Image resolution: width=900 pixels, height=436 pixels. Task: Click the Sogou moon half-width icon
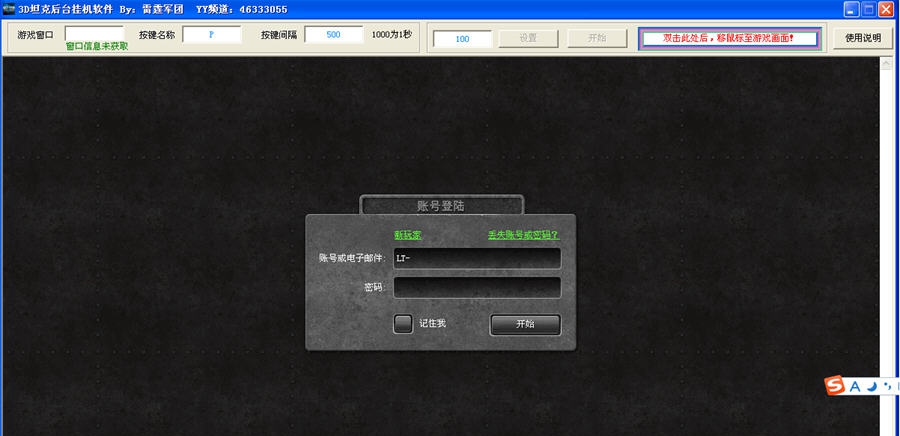coord(872,387)
